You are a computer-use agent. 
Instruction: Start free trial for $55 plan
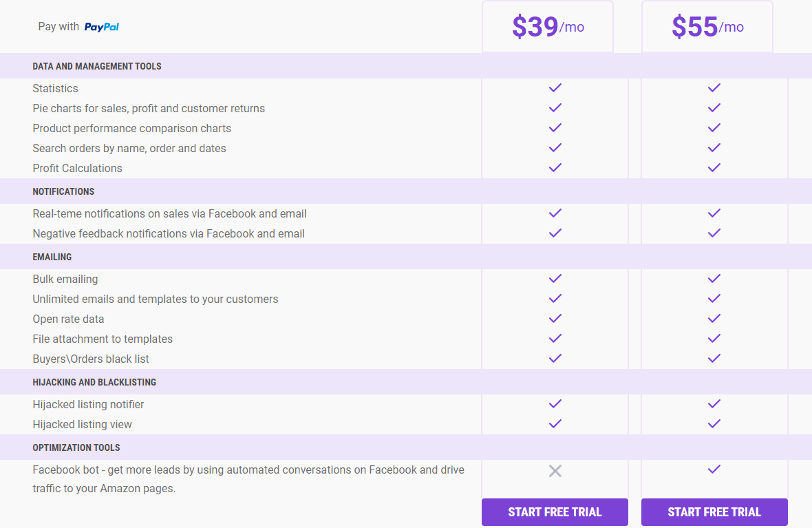click(714, 512)
